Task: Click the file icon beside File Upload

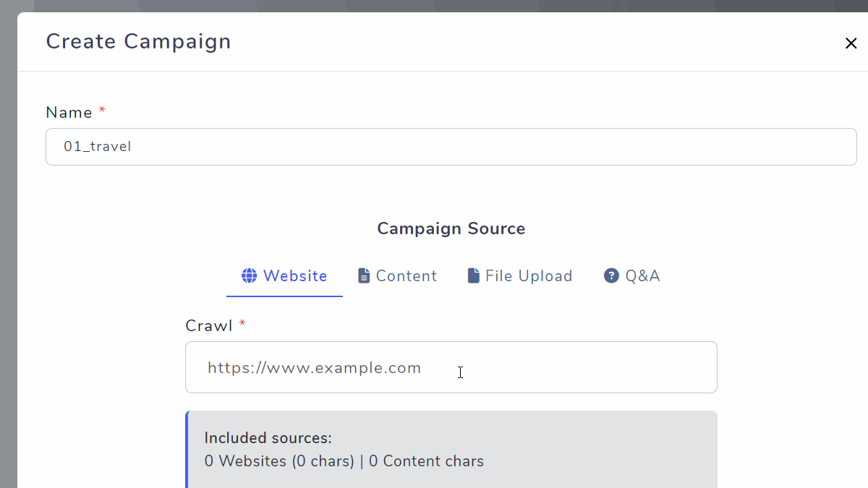Action: (474, 275)
